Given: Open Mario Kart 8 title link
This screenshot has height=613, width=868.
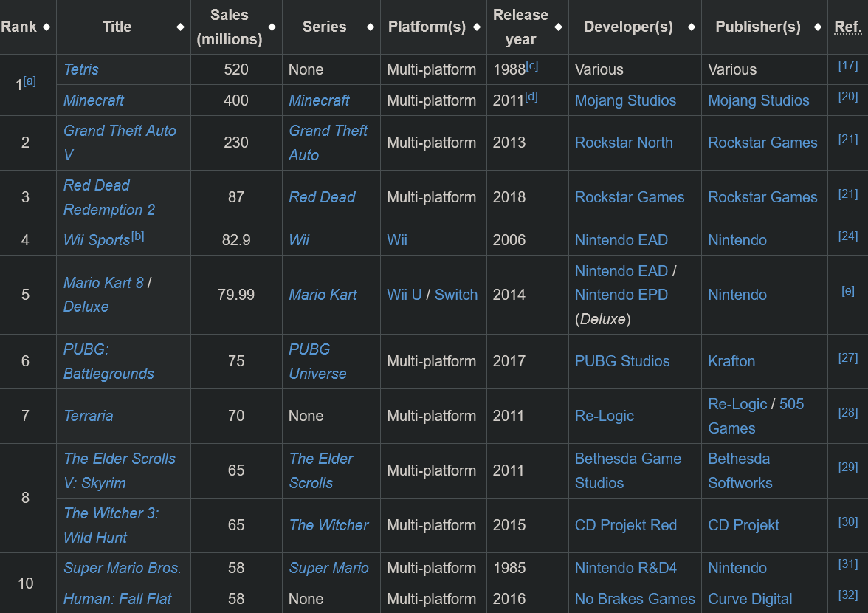Looking at the screenshot, I should tap(103, 283).
